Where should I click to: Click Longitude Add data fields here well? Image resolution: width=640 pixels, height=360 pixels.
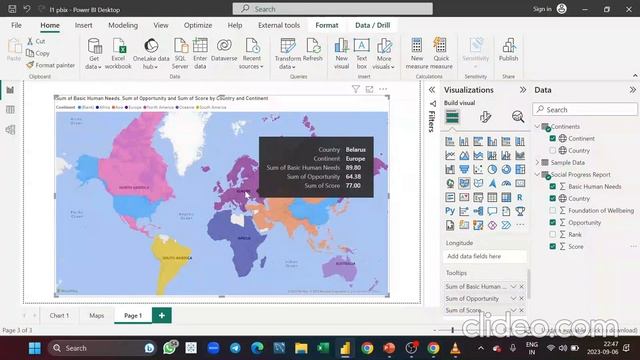coord(484,256)
